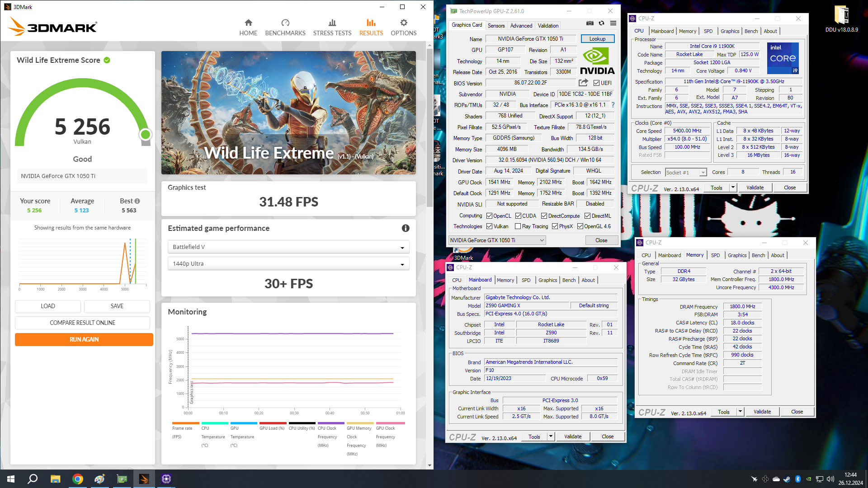Screen dimensions: 868x488
Task: Switch to Advanced tab in GPU-Z
Action: click(521, 26)
